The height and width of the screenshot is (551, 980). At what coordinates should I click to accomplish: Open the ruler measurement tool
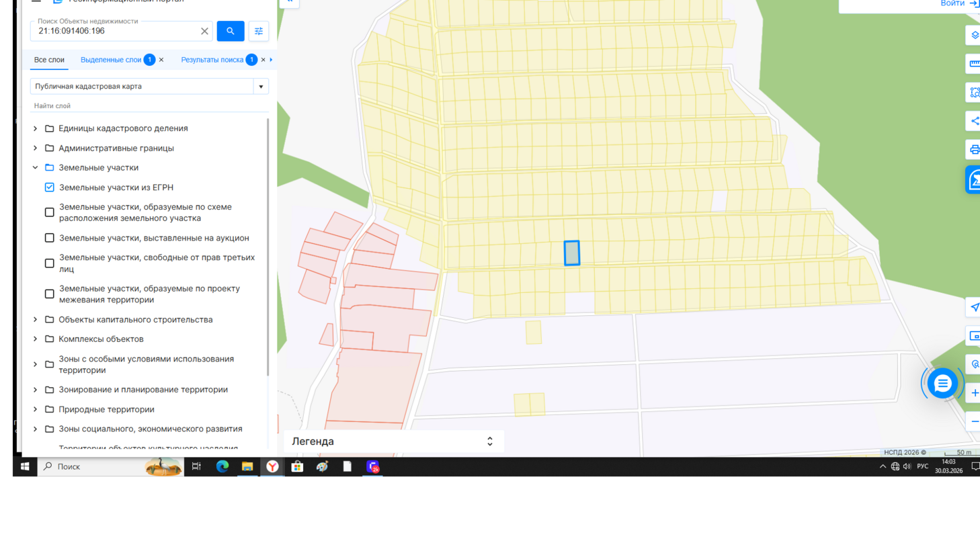point(974,64)
